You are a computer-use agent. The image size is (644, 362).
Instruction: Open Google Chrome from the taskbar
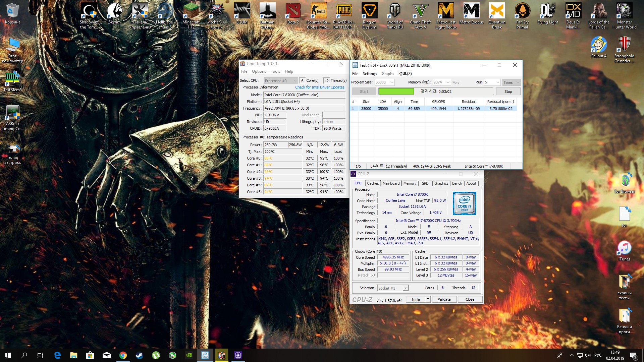tap(123, 355)
